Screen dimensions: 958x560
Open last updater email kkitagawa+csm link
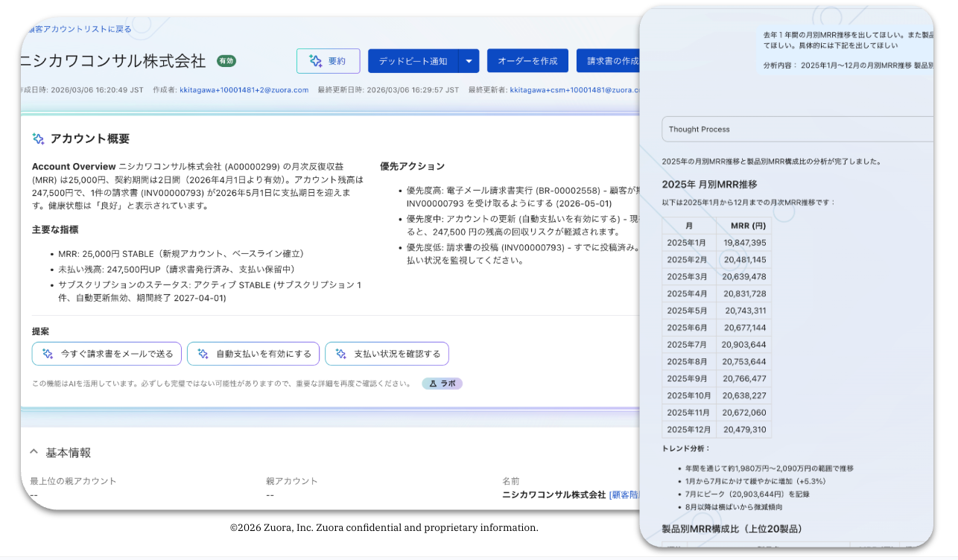[574, 90]
